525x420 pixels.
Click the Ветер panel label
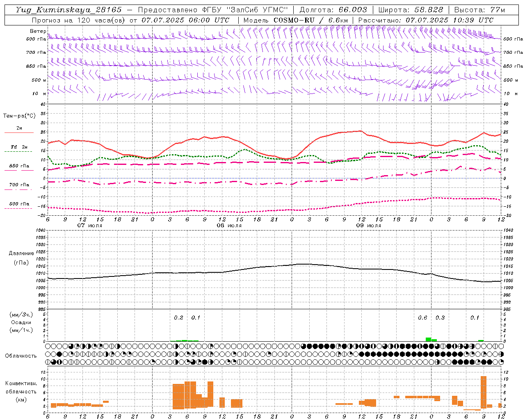click(x=38, y=31)
